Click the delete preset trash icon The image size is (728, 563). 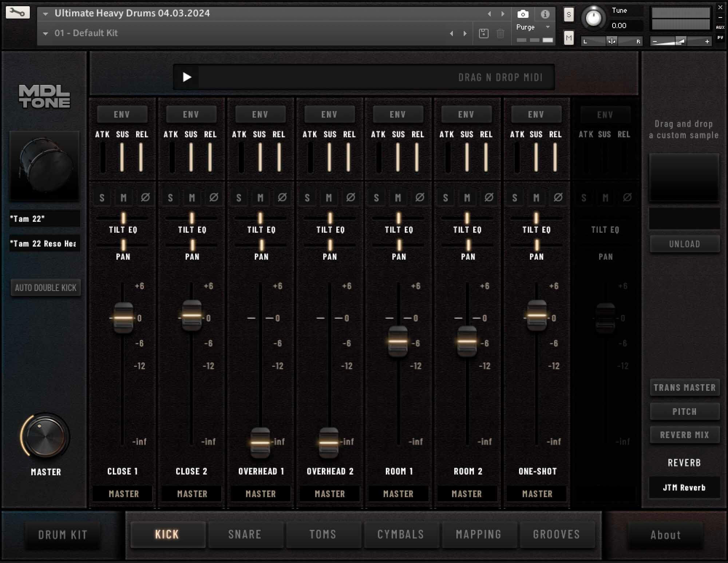pos(500,34)
